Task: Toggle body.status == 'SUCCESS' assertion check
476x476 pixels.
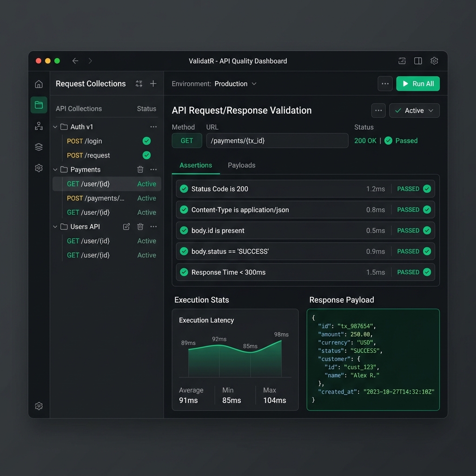Action: [184, 251]
